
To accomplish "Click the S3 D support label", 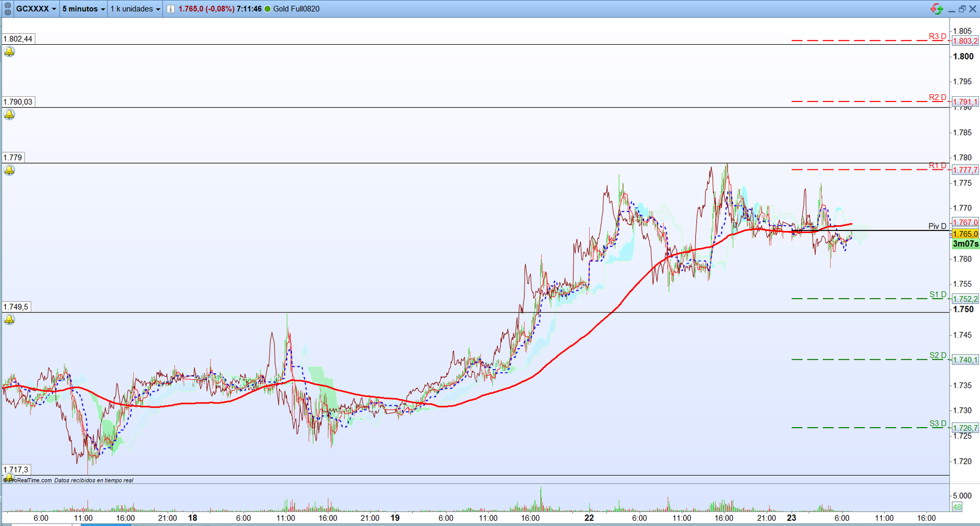I will click(937, 423).
